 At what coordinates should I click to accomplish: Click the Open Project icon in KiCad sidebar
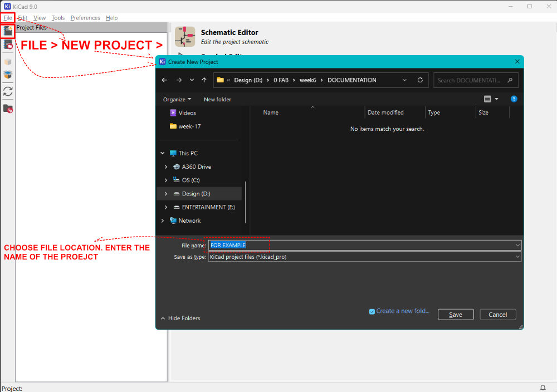pos(8,45)
